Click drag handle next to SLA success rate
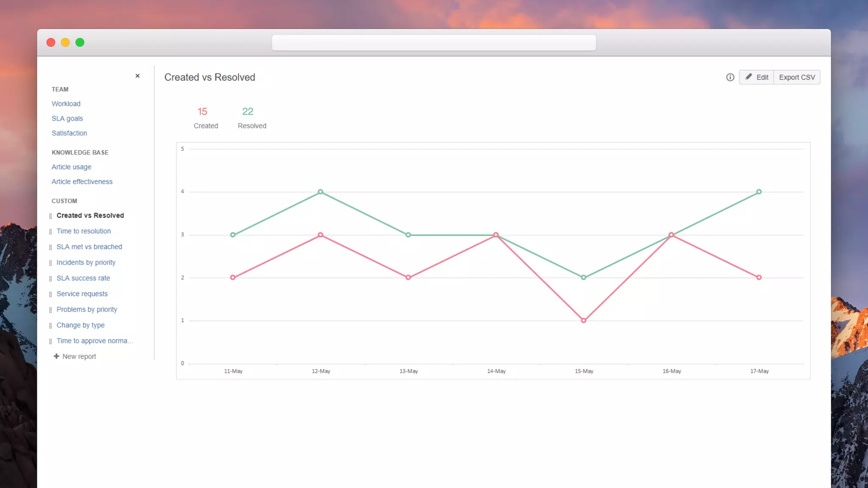 [50, 278]
